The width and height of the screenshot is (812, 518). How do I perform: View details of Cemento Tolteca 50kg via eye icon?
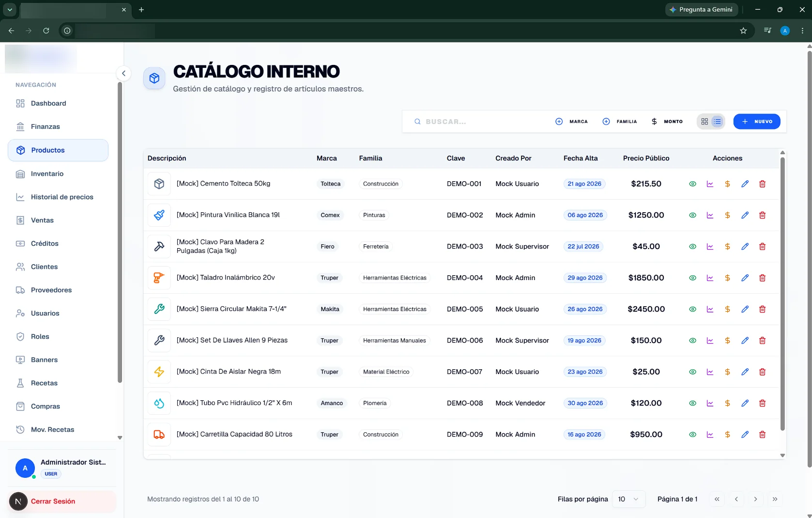(x=692, y=184)
